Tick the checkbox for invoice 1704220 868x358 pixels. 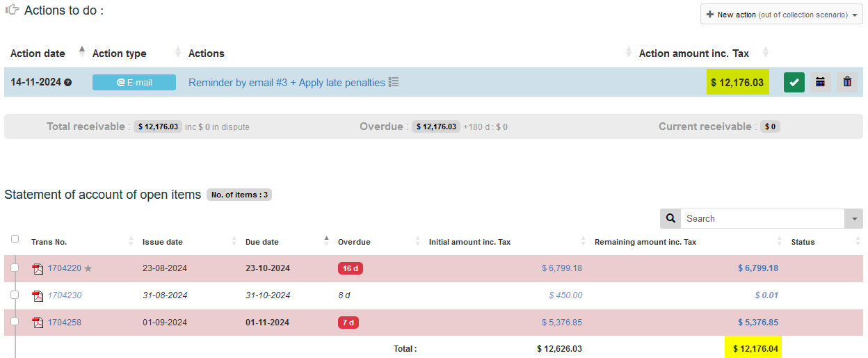(15, 268)
